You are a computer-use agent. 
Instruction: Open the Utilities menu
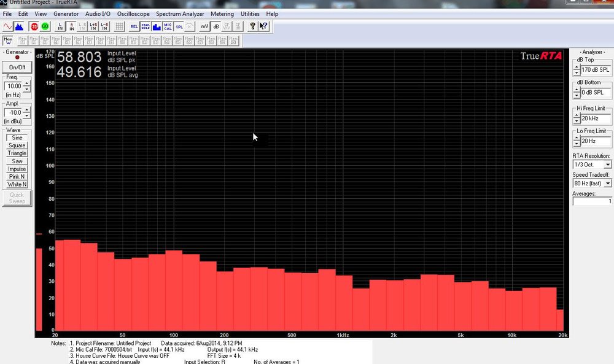(x=250, y=14)
